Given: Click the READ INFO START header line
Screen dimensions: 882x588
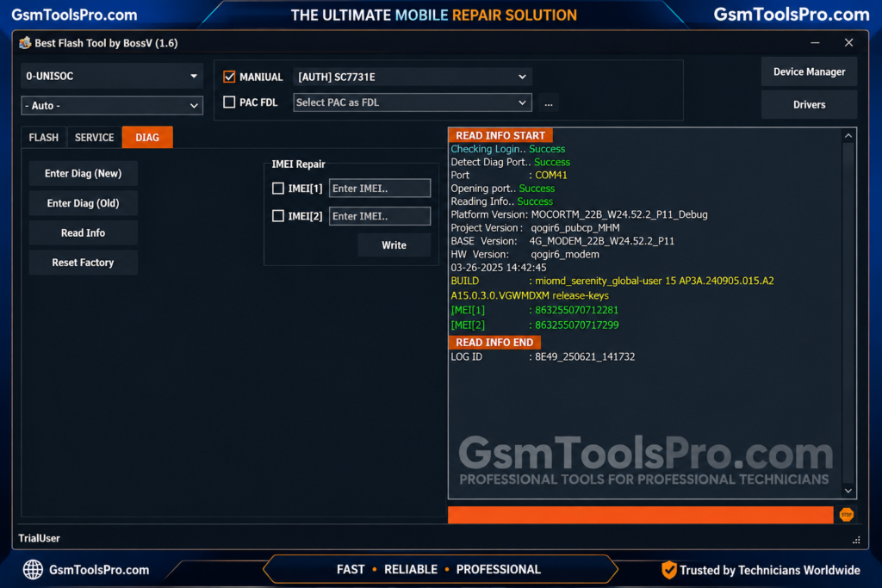Looking at the screenshot, I should pos(500,135).
